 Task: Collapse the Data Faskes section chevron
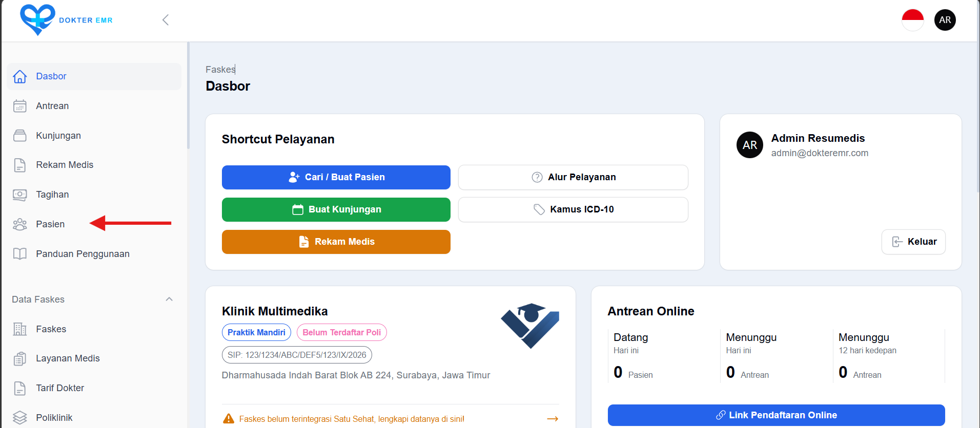click(169, 299)
